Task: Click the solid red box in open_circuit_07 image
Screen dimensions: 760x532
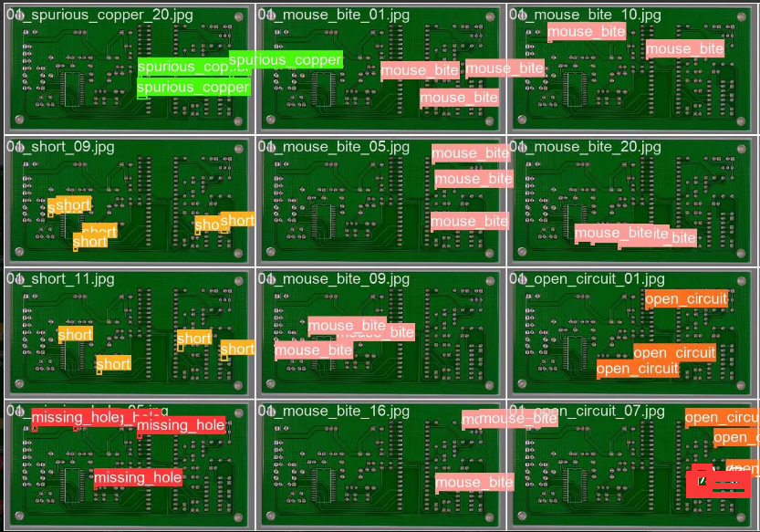Action: (x=718, y=481)
